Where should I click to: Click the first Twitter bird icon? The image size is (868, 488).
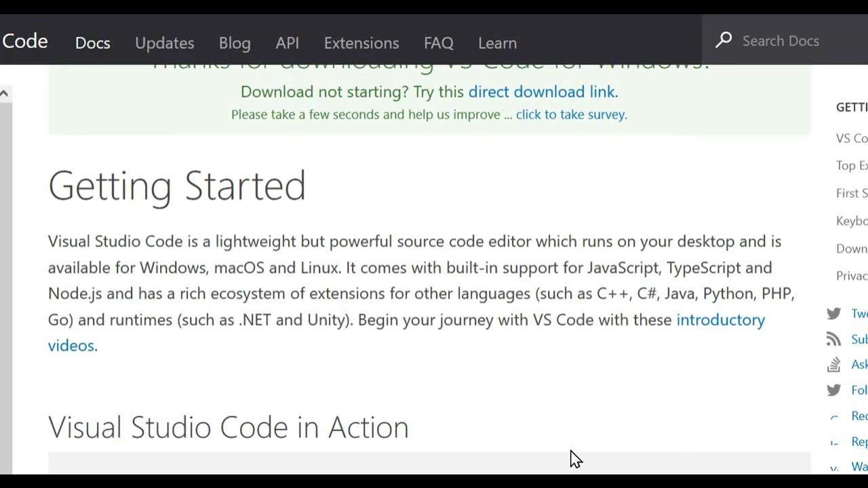(x=833, y=313)
